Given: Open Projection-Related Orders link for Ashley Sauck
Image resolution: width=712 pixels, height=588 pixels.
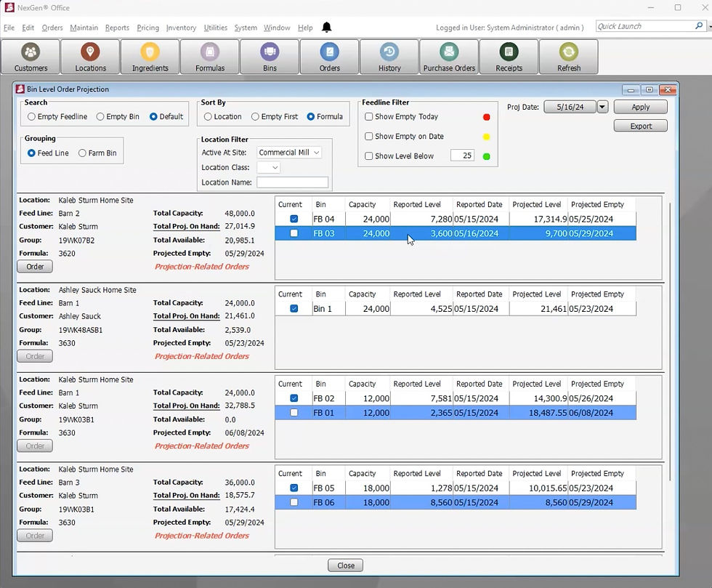Looking at the screenshot, I should [202, 356].
